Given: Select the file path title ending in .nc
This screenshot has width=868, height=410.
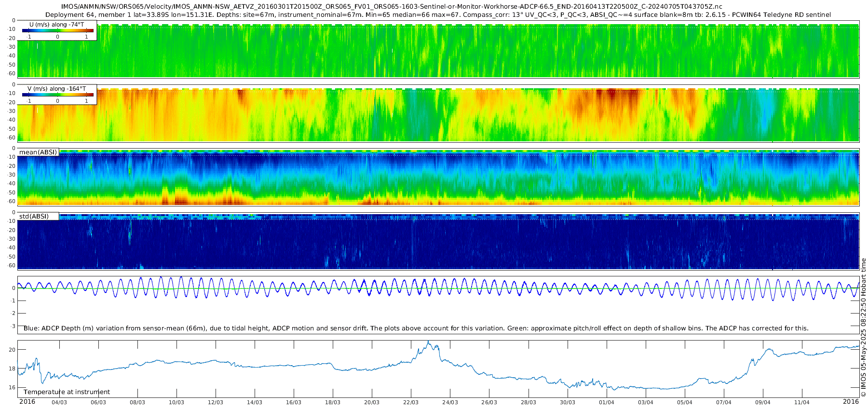Looking at the screenshot, I should (392, 6).
